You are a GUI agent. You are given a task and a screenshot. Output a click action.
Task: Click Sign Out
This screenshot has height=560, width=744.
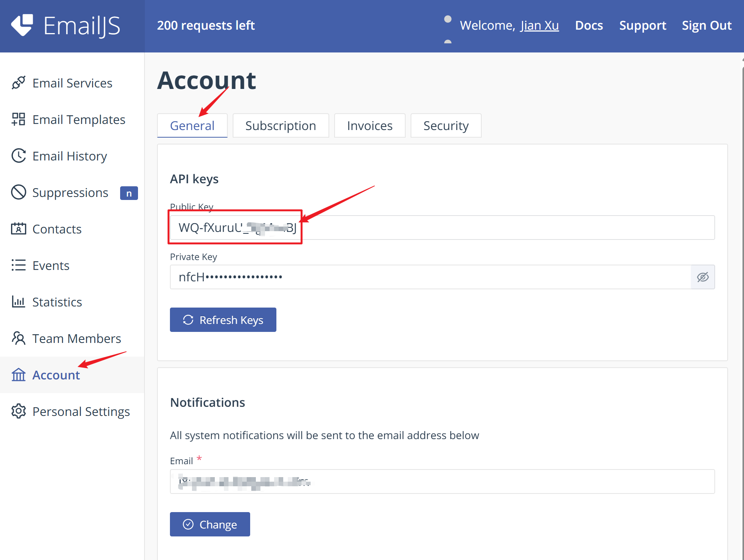pos(706,25)
